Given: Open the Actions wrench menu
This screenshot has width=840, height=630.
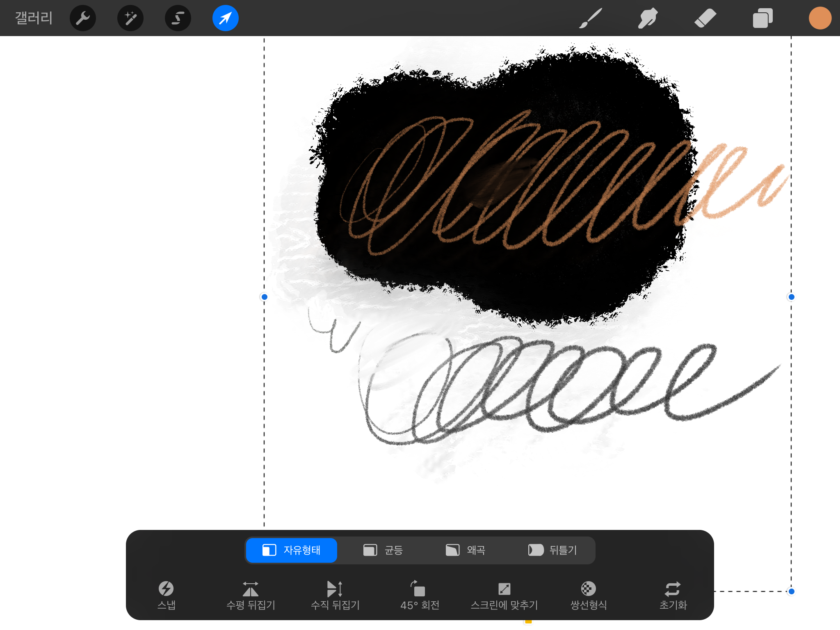Looking at the screenshot, I should pos(83,18).
